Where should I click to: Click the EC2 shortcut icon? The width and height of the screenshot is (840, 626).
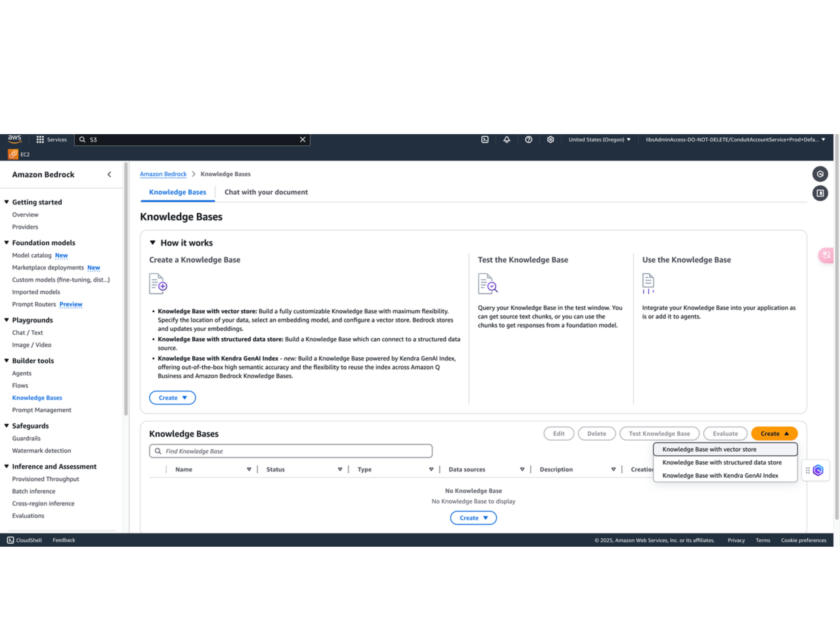[13, 154]
